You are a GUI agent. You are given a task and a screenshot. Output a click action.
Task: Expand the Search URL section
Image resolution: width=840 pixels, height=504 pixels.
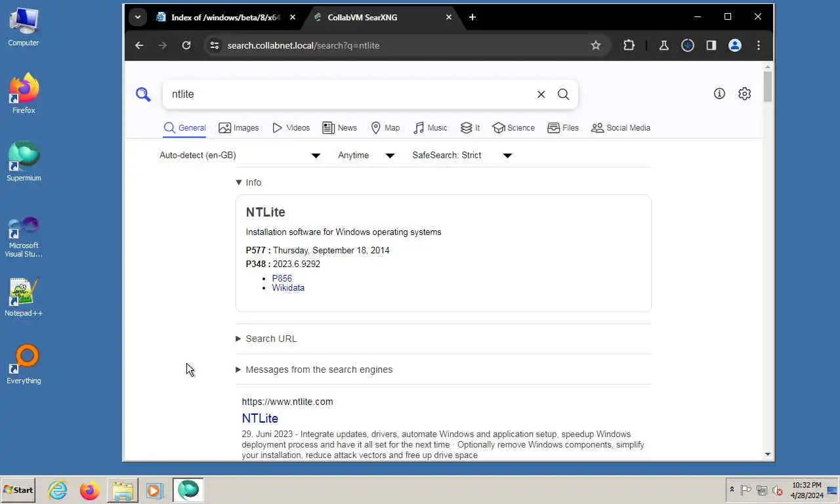[x=266, y=339]
